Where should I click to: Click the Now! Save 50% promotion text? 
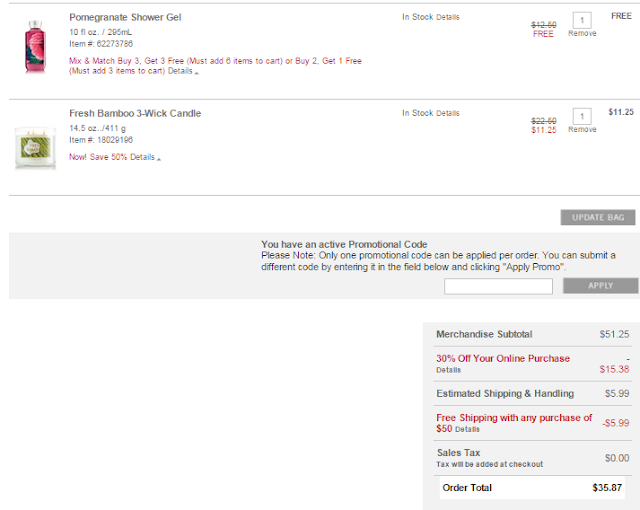98,157
